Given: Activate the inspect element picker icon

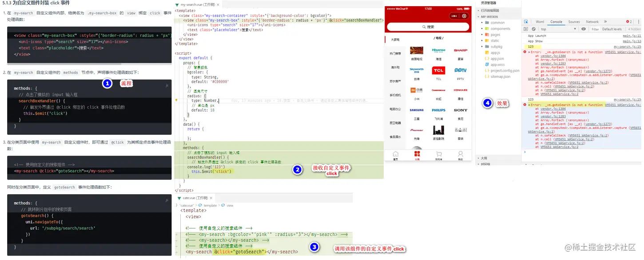Looking at the screenshot, I should tap(526, 22).
